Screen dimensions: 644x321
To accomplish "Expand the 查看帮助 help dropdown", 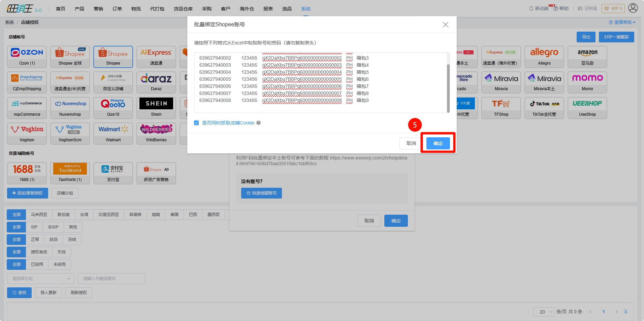I will pos(622,23).
